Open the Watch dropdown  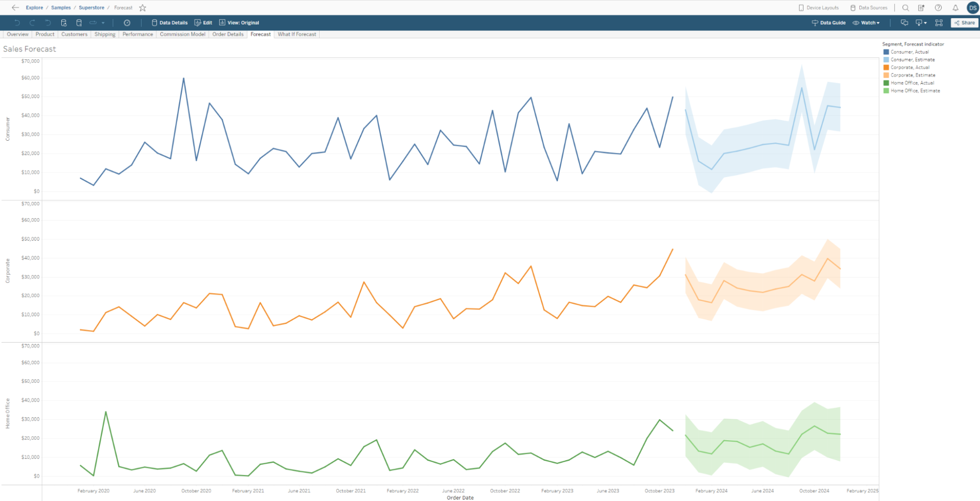click(x=866, y=23)
